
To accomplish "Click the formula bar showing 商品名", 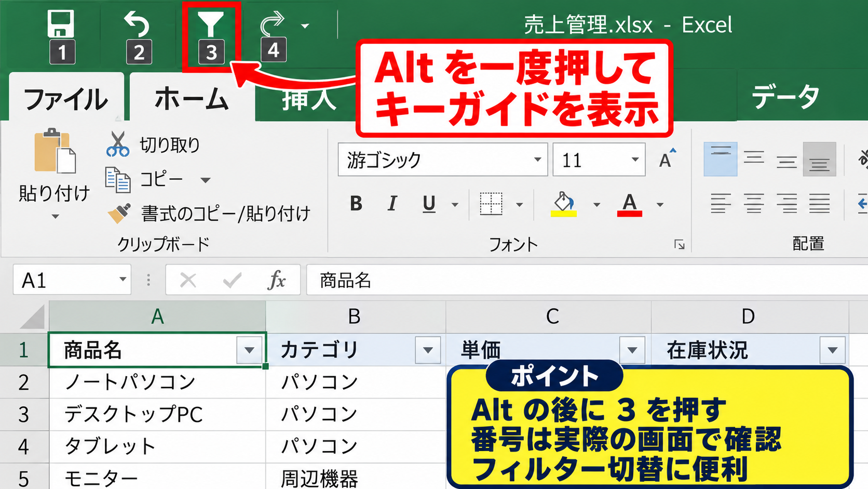I will [x=587, y=280].
